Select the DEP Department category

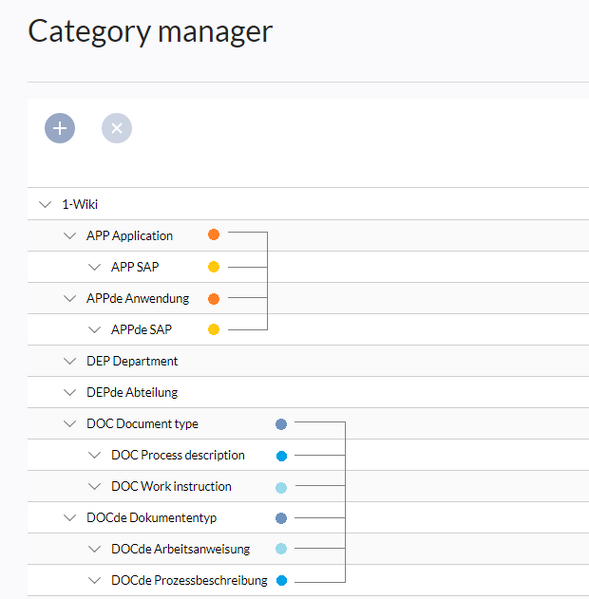[x=132, y=361]
